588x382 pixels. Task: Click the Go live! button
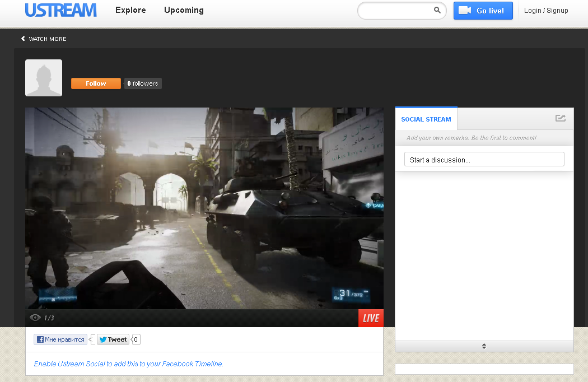pyautogui.click(x=483, y=11)
